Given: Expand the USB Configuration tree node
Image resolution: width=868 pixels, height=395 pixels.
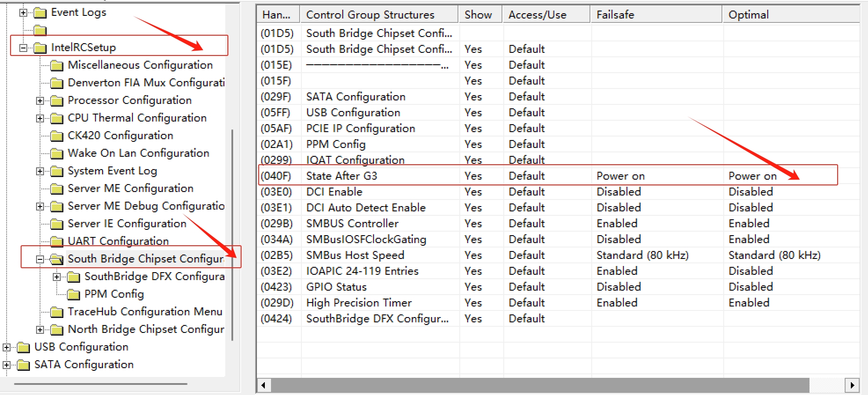Looking at the screenshot, I should pyautogui.click(x=7, y=347).
